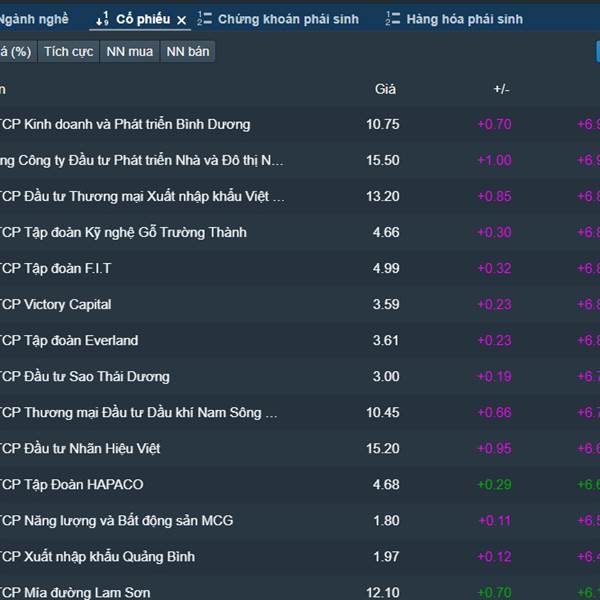The height and width of the screenshot is (600, 600).
Task: Open the Victory Capital row
Action: (x=300, y=304)
